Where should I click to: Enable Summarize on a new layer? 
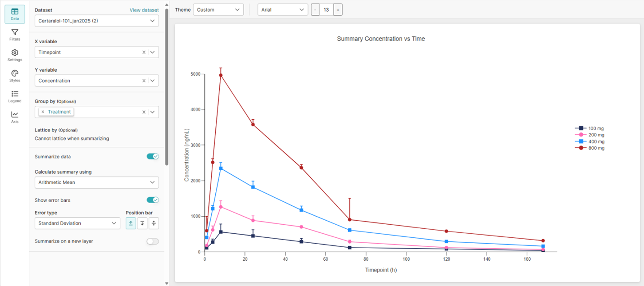tap(152, 241)
